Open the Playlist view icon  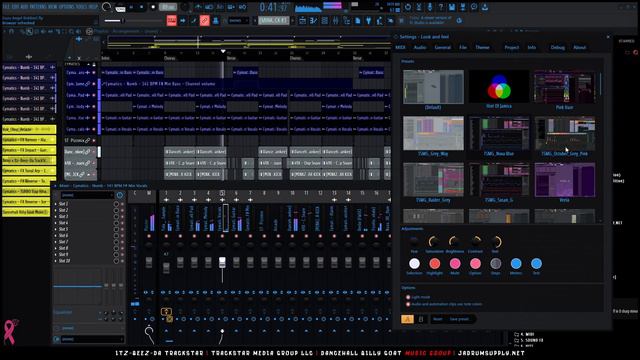[x=303, y=20]
